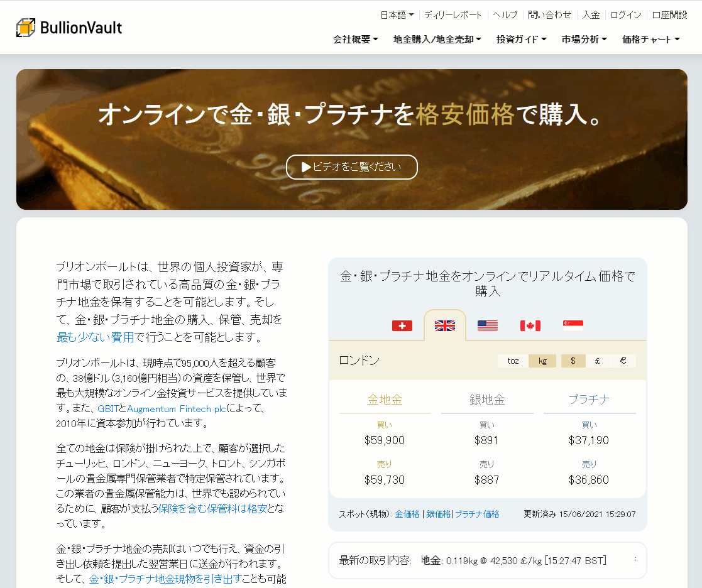Click the BullionVault logo

tap(69, 28)
